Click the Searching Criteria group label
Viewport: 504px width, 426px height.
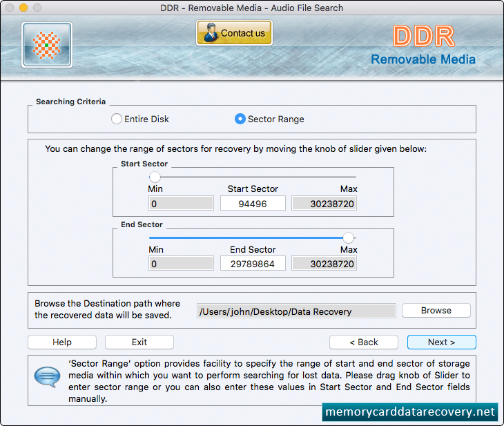pos(70,101)
